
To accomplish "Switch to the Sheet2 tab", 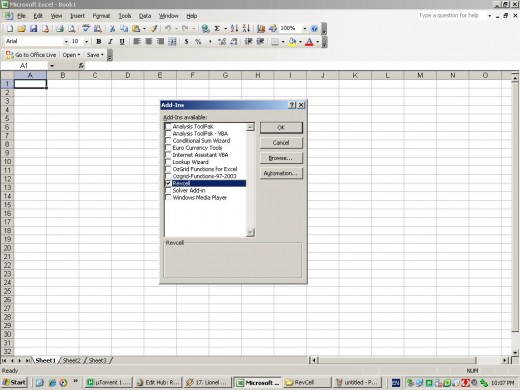I will (72, 361).
